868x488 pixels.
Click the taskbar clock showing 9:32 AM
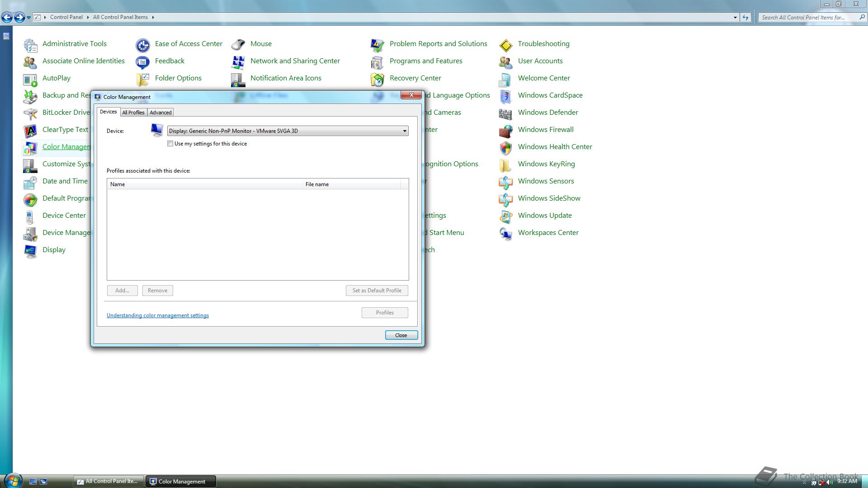[x=847, y=482]
